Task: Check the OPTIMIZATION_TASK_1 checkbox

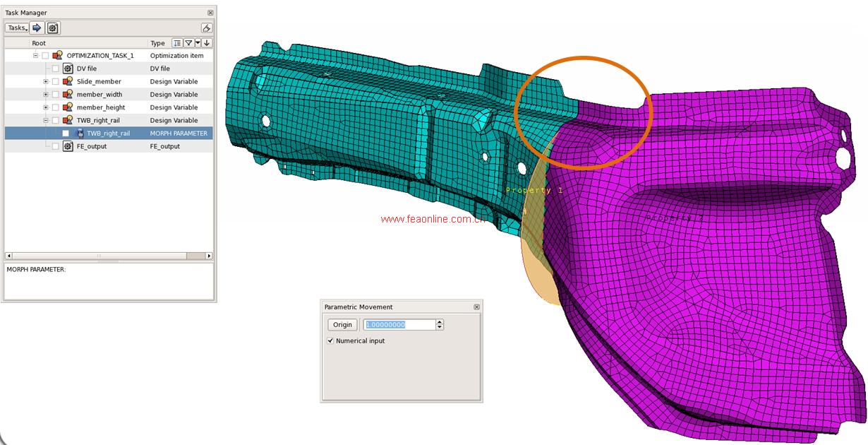Action: (x=45, y=56)
